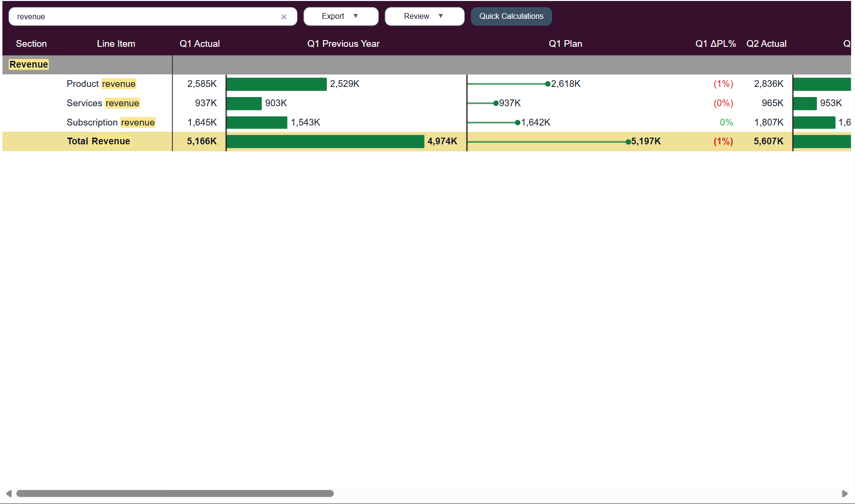
Task: Select the Product revenue line item
Action: pyautogui.click(x=101, y=84)
